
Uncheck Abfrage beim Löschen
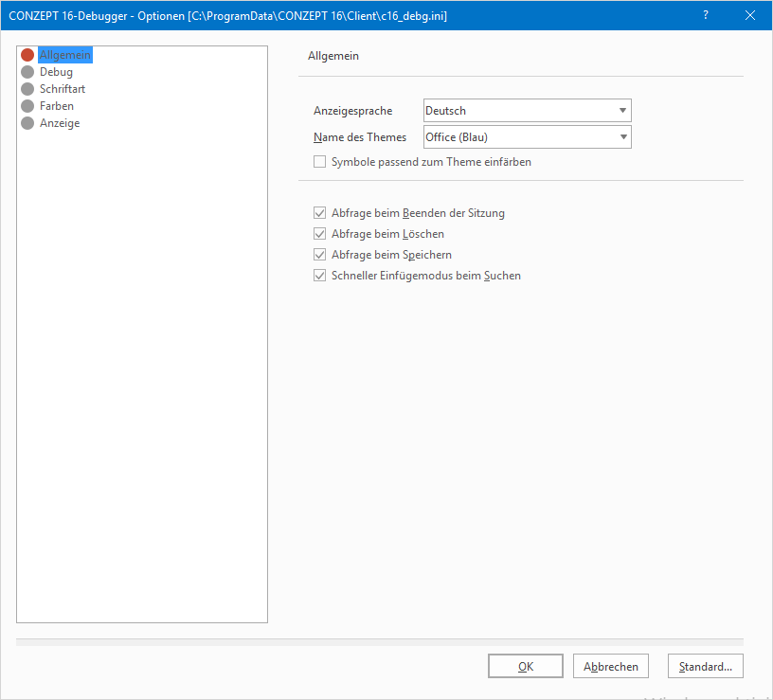[319, 234]
